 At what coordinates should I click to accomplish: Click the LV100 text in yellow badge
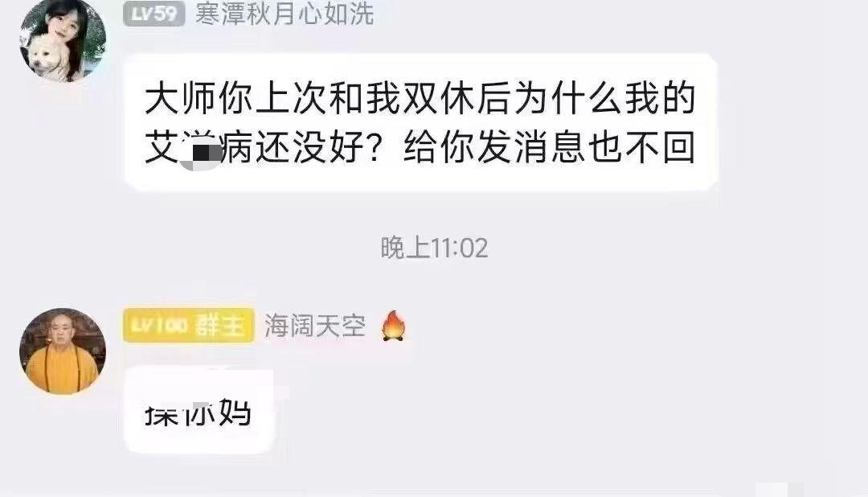[x=158, y=325]
